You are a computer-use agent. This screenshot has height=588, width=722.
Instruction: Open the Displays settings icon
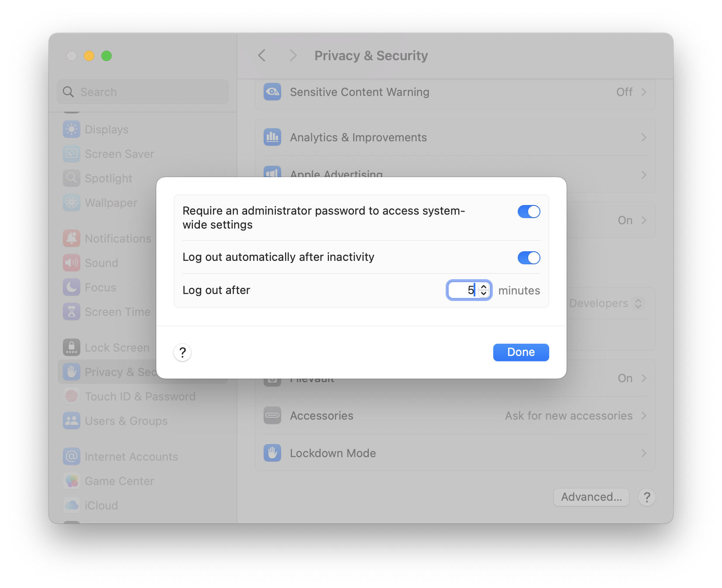click(72, 129)
